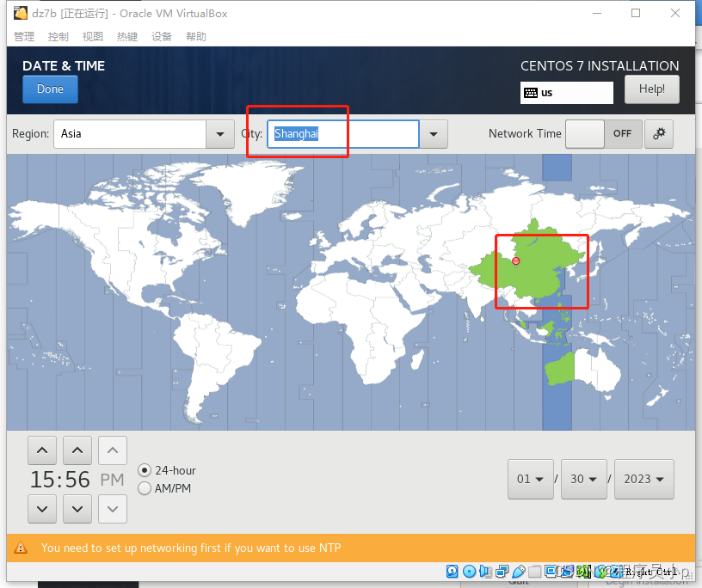Viewport: 702px width, 588px height.
Task: Decrease the minutes with down arrow
Action: tap(77, 509)
